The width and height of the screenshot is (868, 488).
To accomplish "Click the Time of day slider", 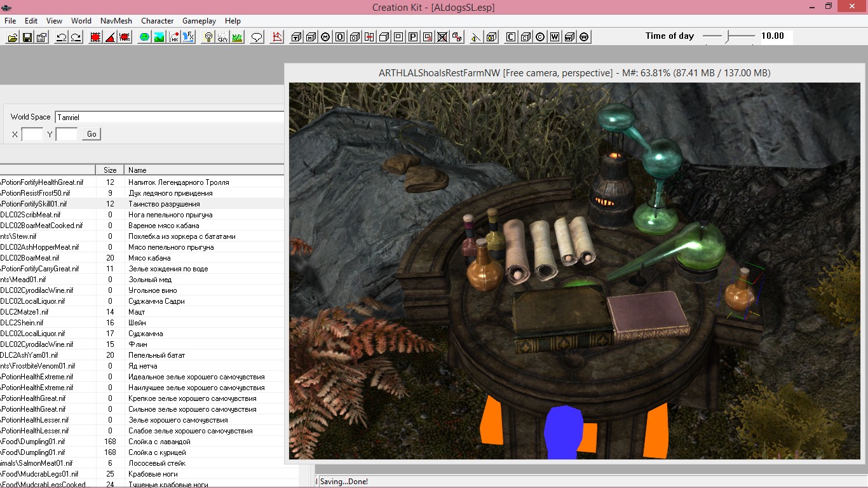I will [728, 36].
